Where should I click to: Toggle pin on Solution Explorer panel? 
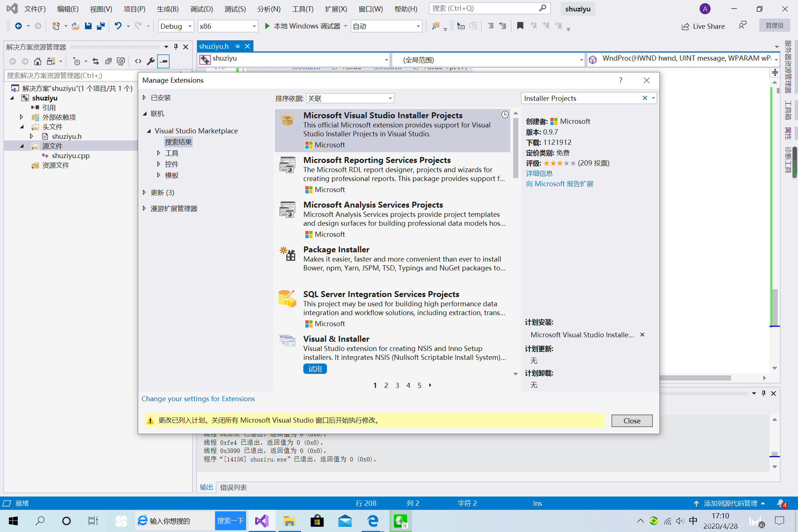coord(176,47)
